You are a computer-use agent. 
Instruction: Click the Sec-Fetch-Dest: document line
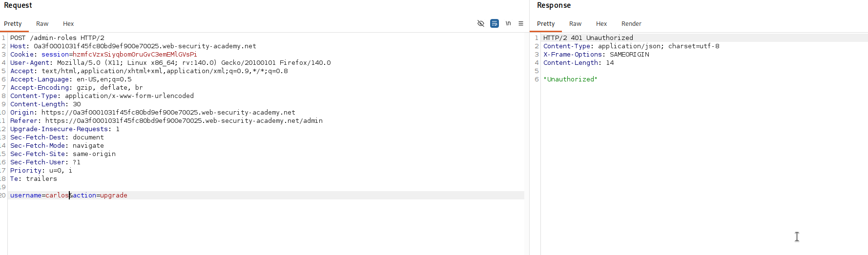pos(57,137)
